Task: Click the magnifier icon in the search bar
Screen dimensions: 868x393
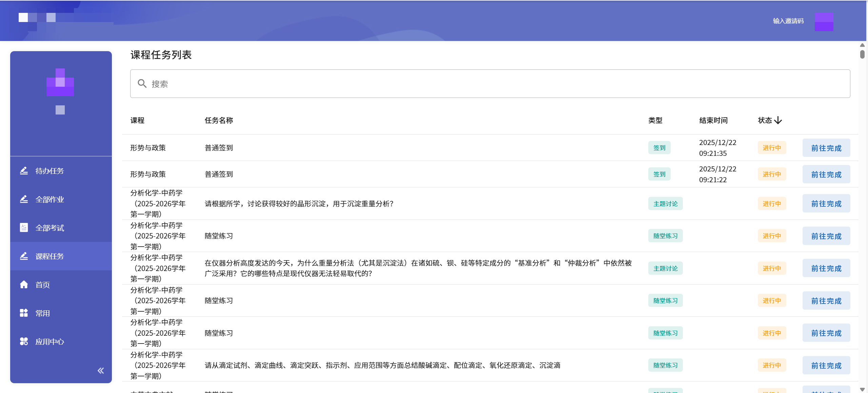Action: [x=142, y=83]
